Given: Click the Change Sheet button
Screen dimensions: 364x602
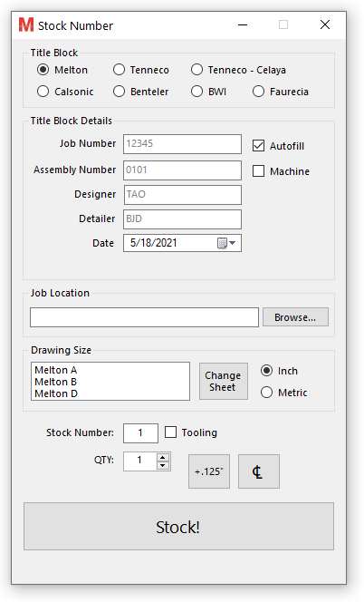Looking at the screenshot, I should pyautogui.click(x=224, y=382).
